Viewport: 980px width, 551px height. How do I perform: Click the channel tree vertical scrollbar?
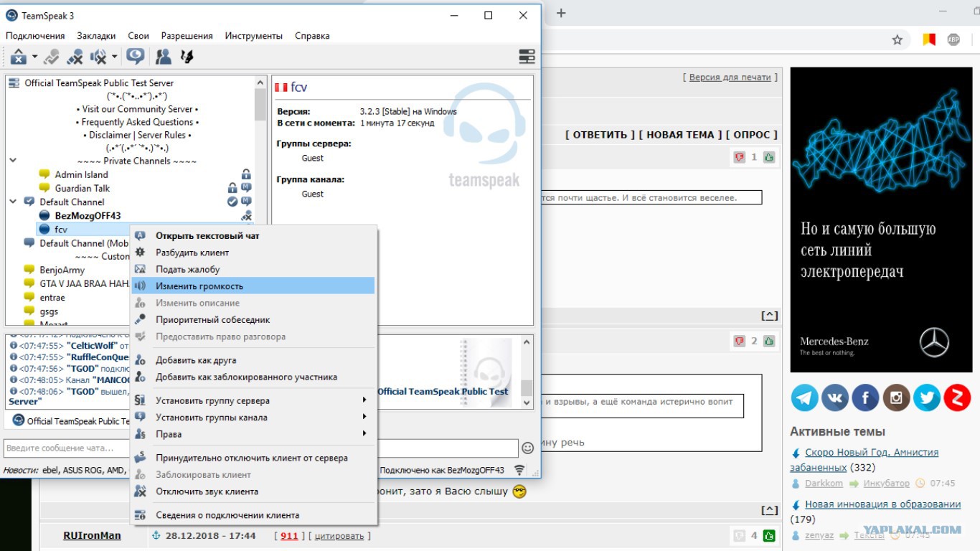point(260,201)
